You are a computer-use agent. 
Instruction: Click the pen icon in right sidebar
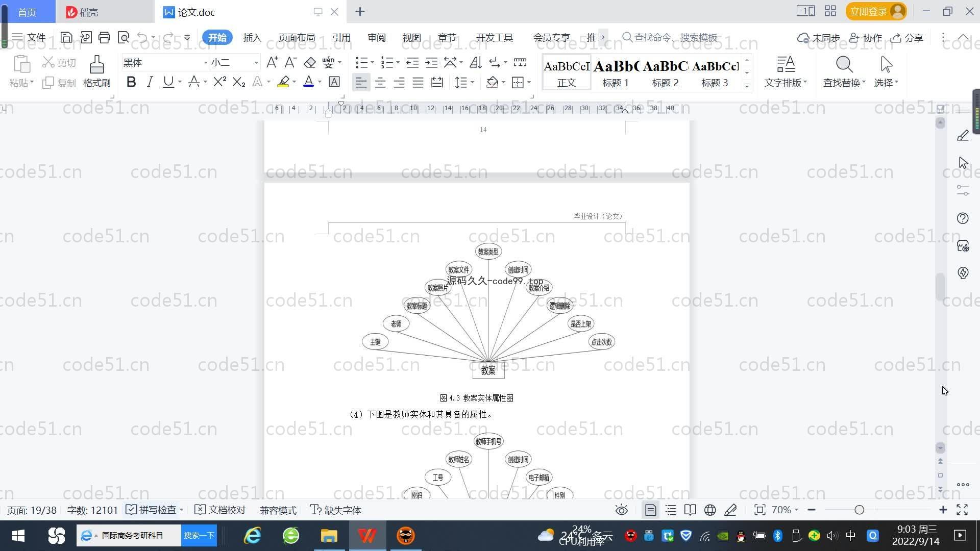(x=963, y=135)
